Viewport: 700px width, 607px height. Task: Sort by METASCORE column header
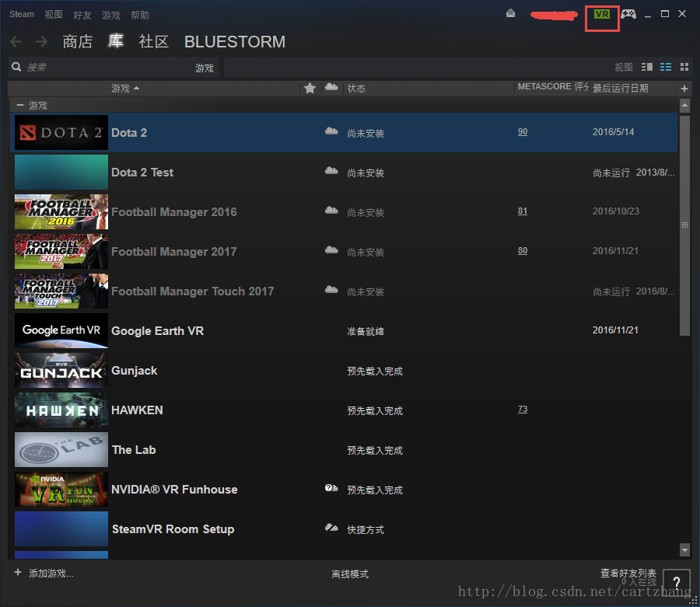click(553, 87)
